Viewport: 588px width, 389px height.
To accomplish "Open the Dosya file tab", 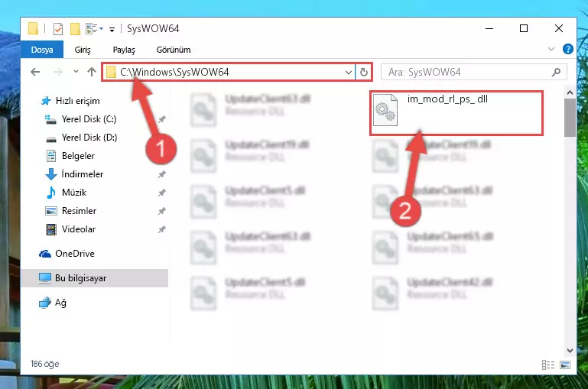I will tap(41, 50).
